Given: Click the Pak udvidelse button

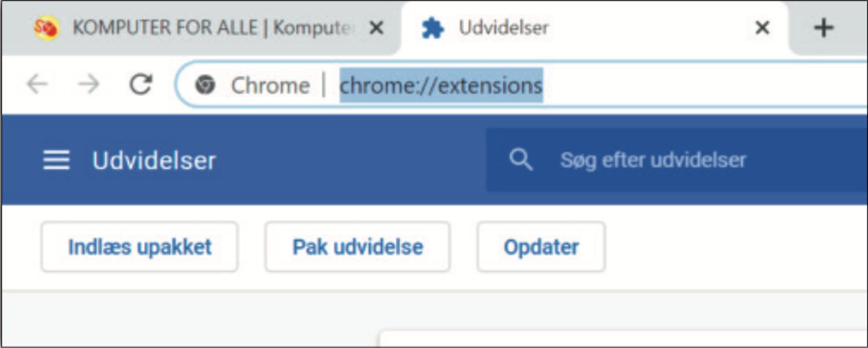Looking at the screenshot, I should tap(358, 247).
